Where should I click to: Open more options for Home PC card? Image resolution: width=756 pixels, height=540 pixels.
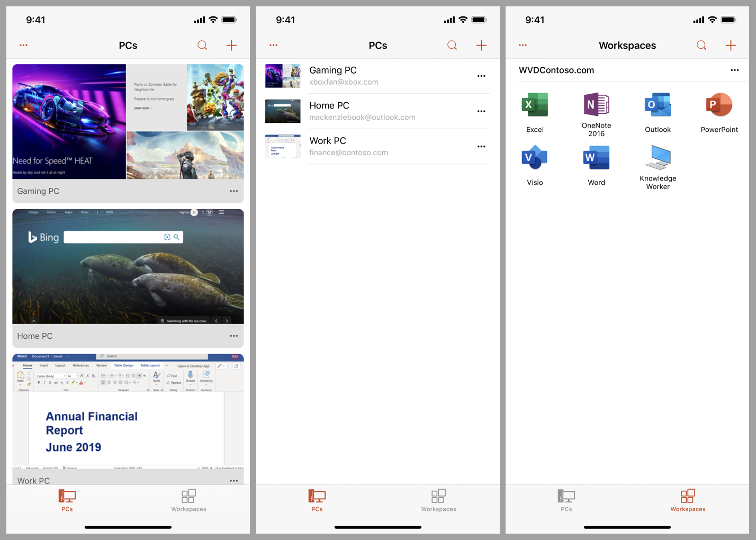point(233,336)
